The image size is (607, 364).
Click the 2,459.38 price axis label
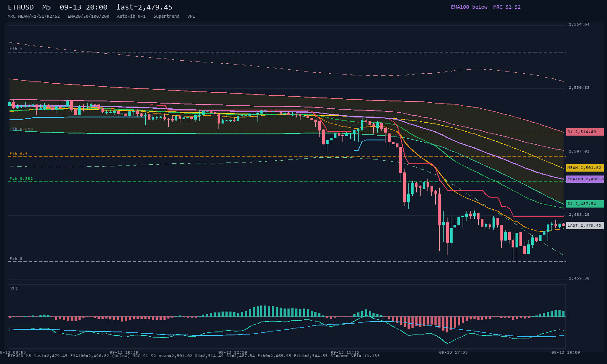[x=579, y=278]
